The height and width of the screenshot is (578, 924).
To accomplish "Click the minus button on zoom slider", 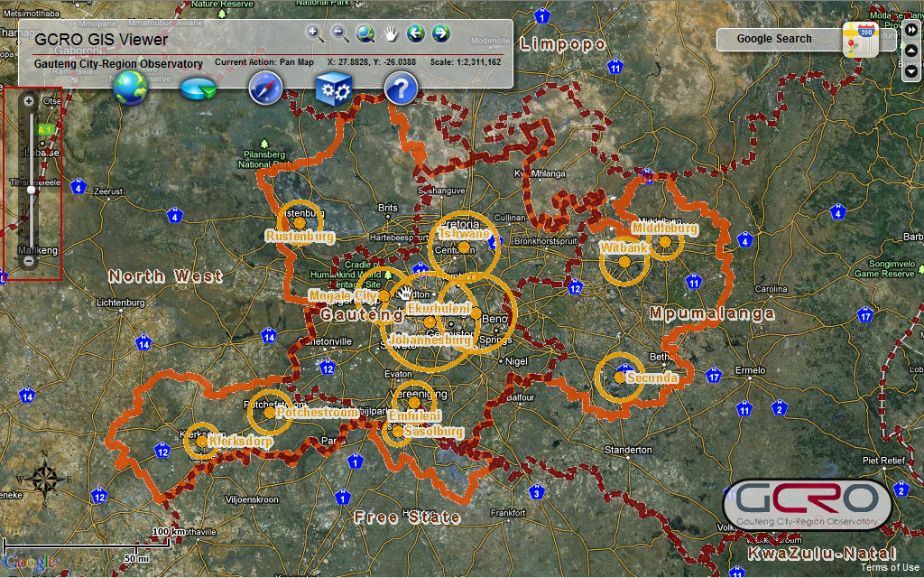I will coord(29,261).
